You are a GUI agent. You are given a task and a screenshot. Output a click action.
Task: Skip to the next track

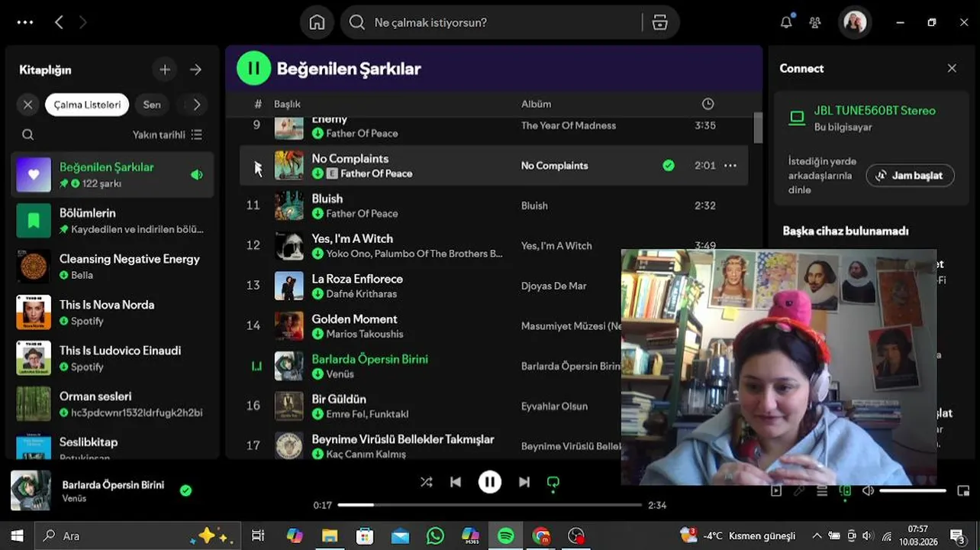pos(524,482)
